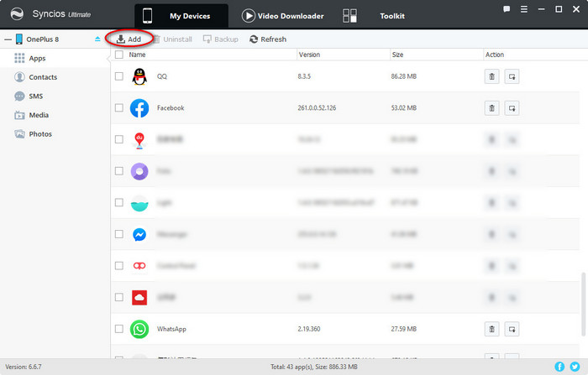Click the Refresh button

pos(268,39)
